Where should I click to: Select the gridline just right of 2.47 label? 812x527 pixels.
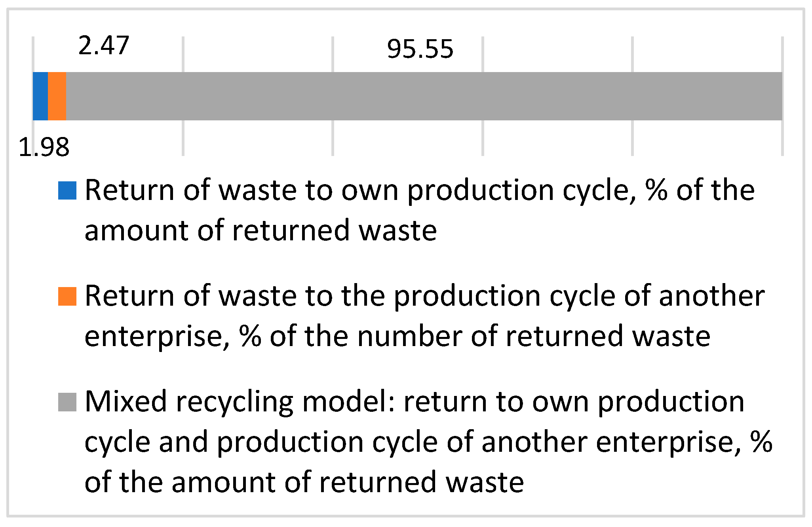183,139
